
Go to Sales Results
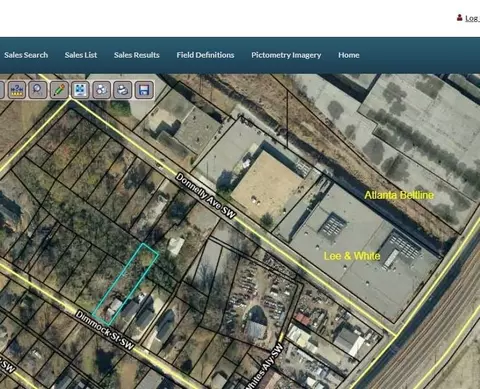[x=137, y=55]
